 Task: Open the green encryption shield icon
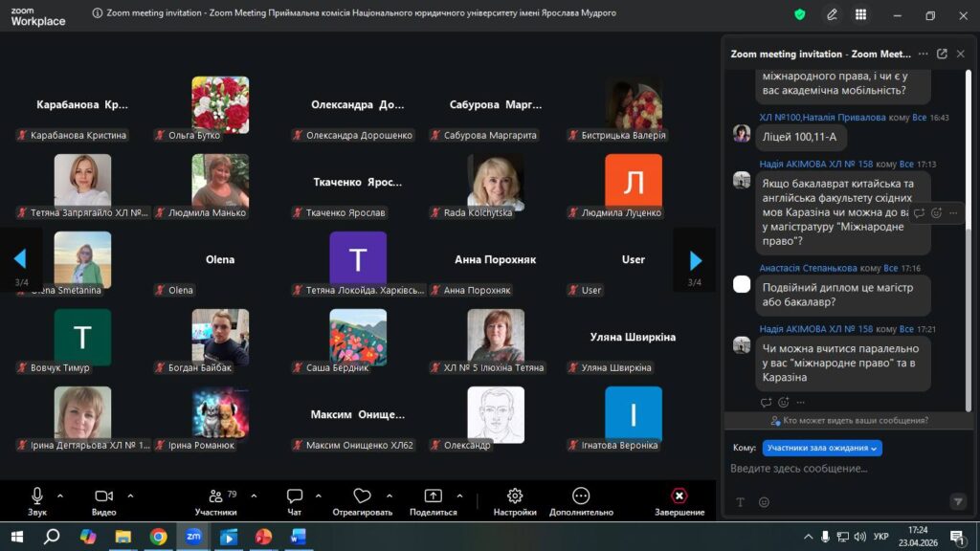pos(800,14)
